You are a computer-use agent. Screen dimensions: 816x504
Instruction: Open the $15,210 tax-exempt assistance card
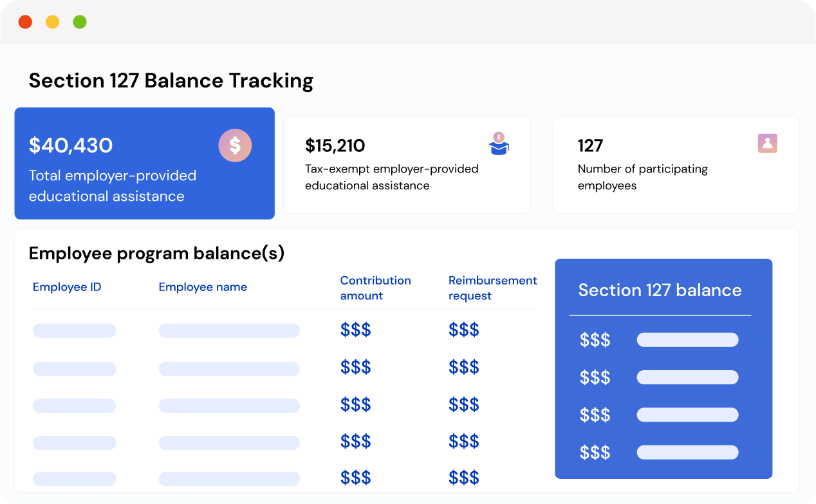coord(406,165)
